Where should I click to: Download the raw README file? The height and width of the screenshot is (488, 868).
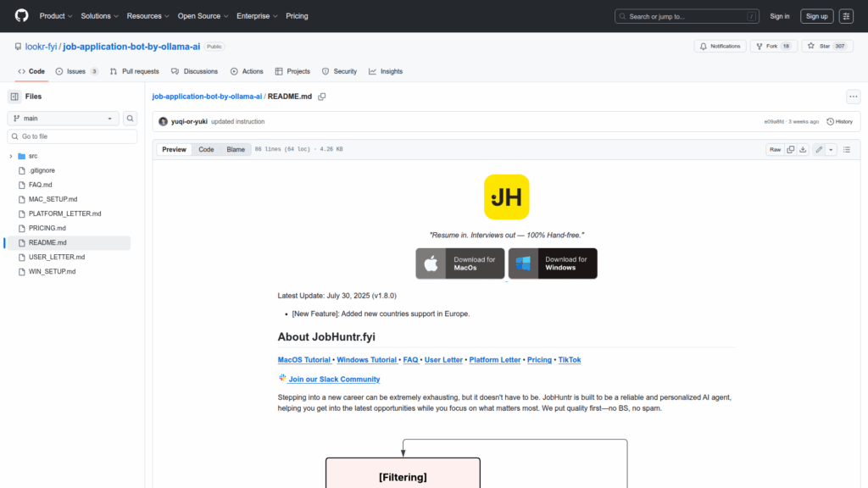(x=803, y=149)
